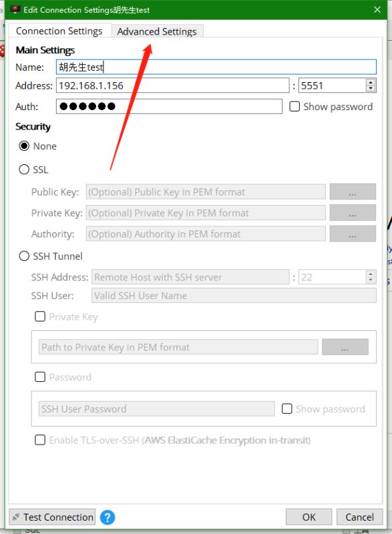
Task: Switch to the Advanced Settings tab
Action: point(157,31)
